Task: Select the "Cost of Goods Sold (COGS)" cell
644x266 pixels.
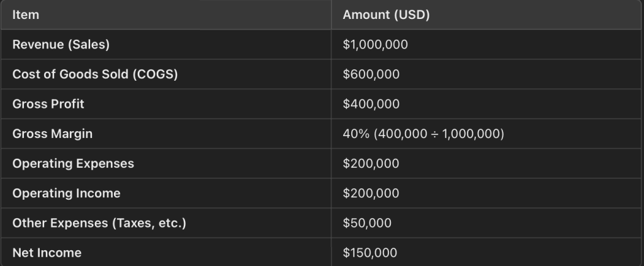Action: [94, 74]
